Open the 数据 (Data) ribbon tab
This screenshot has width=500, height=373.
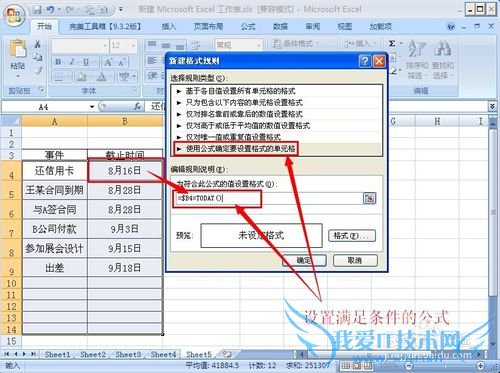pos(280,27)
